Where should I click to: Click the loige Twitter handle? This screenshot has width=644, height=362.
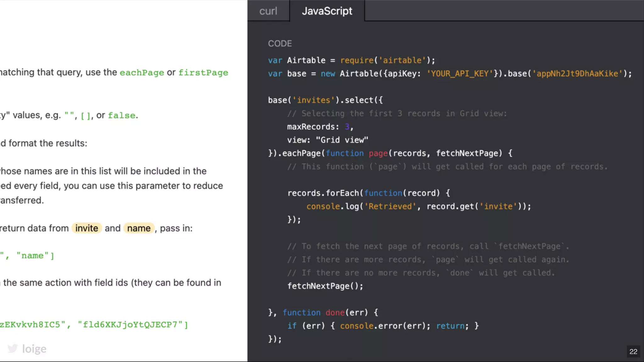(34, 349)
